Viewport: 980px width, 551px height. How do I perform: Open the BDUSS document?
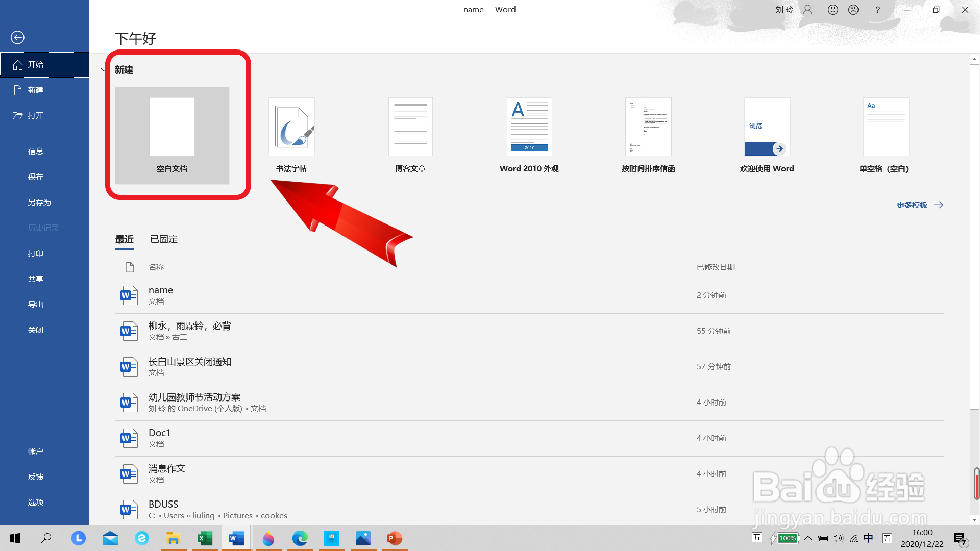[529, 509]
